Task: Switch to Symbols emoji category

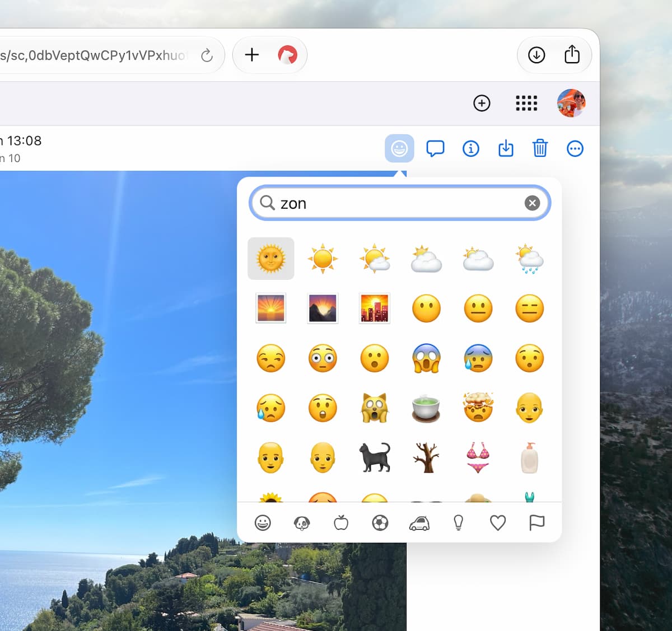Action: tap(498, 523)
